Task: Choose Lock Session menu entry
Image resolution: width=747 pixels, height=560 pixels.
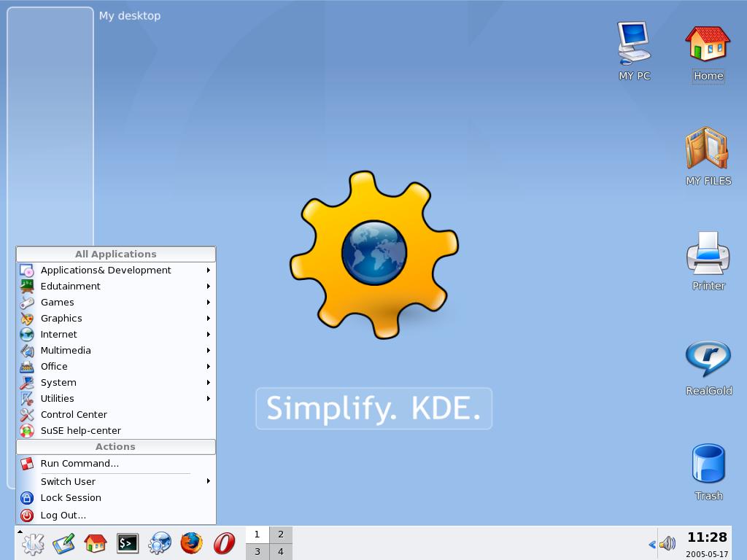Action: (x=116, y=497)
